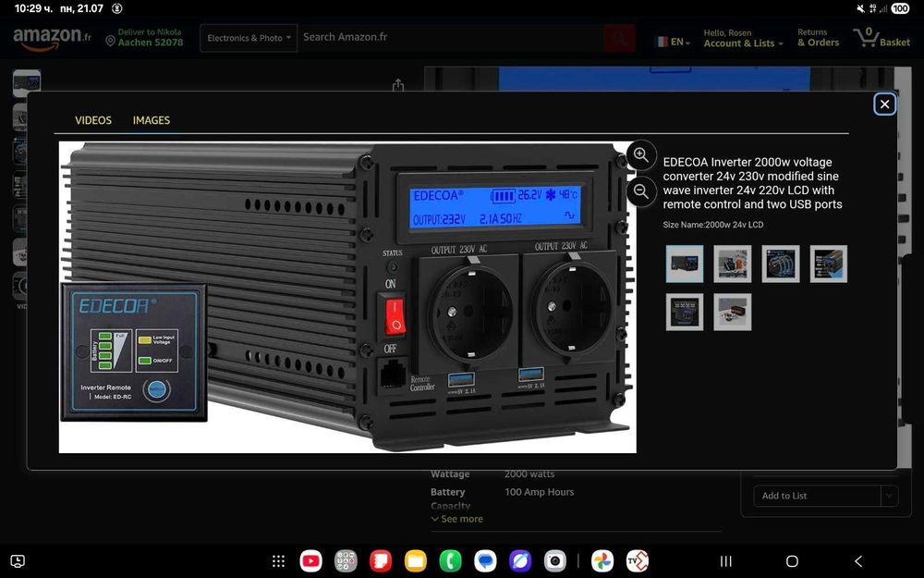
Task: Switch to the IMAGES tab
Action: (x=152, y=120)
